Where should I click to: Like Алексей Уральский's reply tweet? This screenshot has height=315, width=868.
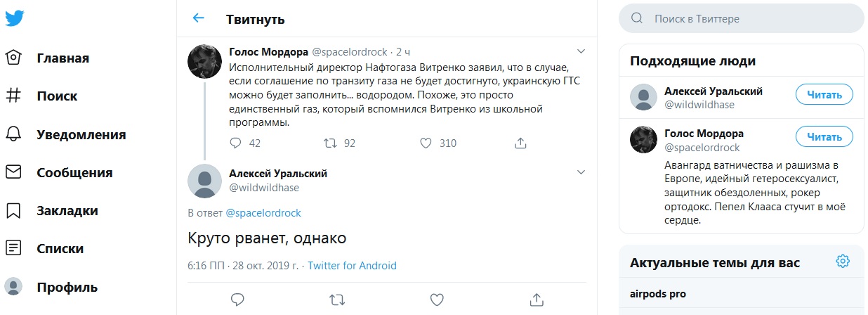click(x=437, y=300)
